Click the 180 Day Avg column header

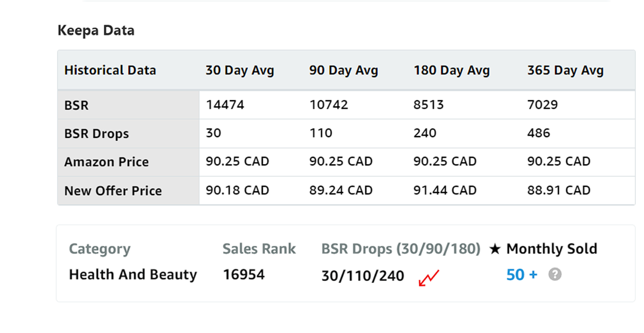coord(451,70)
